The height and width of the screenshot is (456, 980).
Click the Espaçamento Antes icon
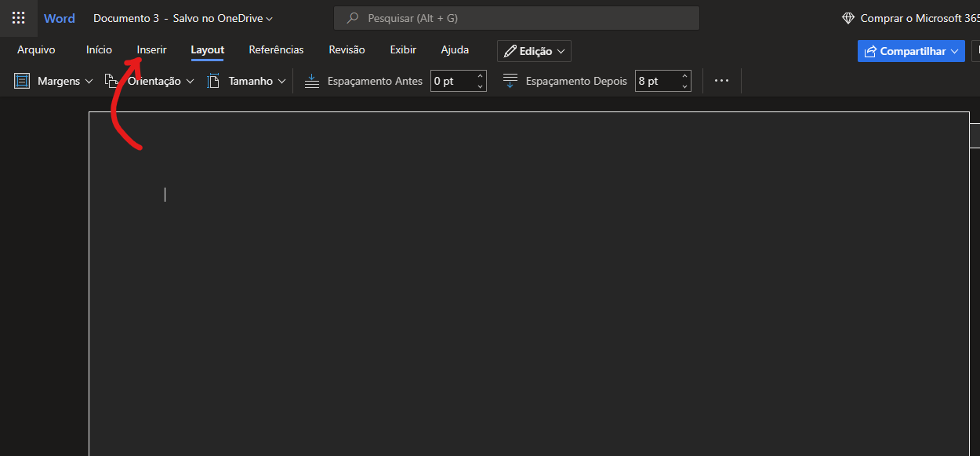[x=312, y=81]
